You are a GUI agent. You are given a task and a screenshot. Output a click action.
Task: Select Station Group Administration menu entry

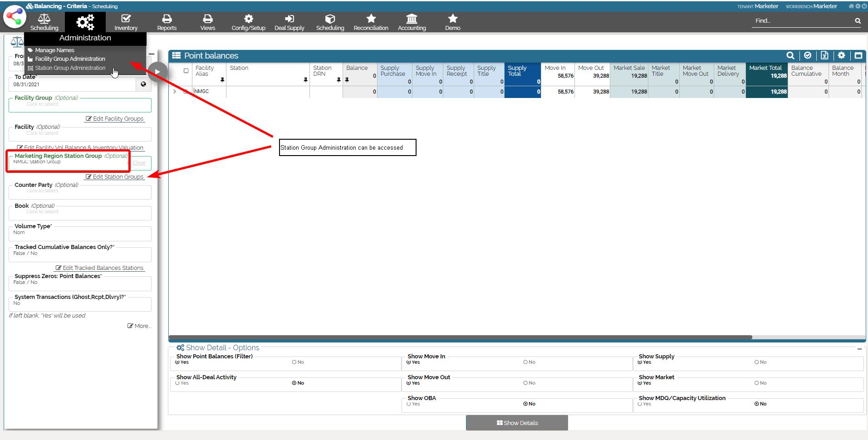click(70, 68)
